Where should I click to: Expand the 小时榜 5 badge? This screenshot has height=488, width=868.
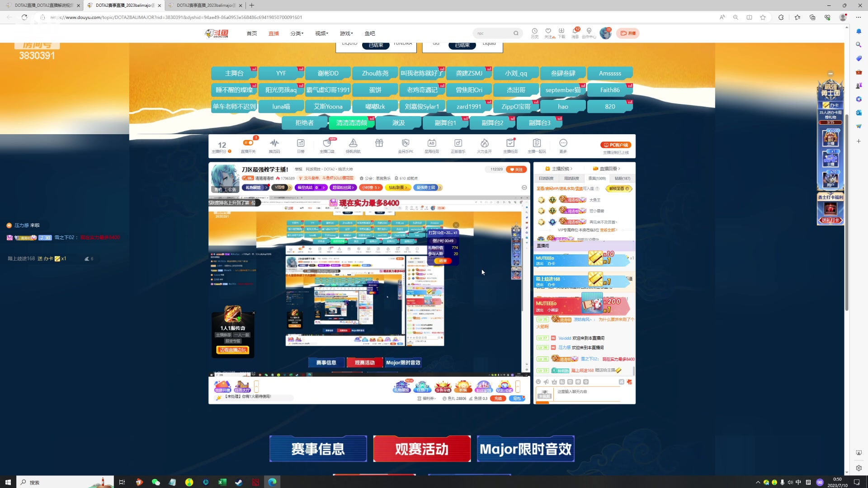coord(371,188)
